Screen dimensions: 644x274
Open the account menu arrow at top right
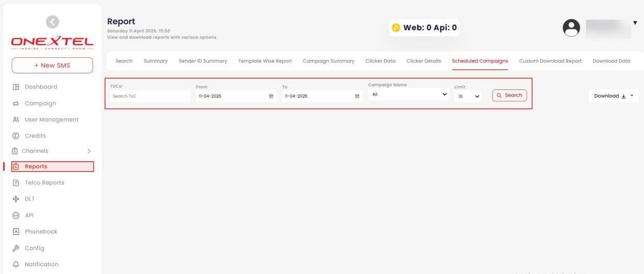(635, 23)
